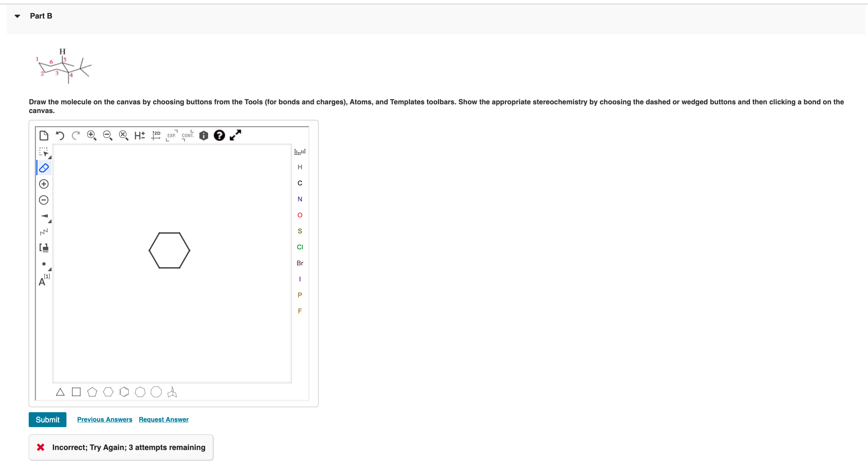Expand the marquee selection tool options
The width and height of the screenshot is (868, 466).
[50, 157]
